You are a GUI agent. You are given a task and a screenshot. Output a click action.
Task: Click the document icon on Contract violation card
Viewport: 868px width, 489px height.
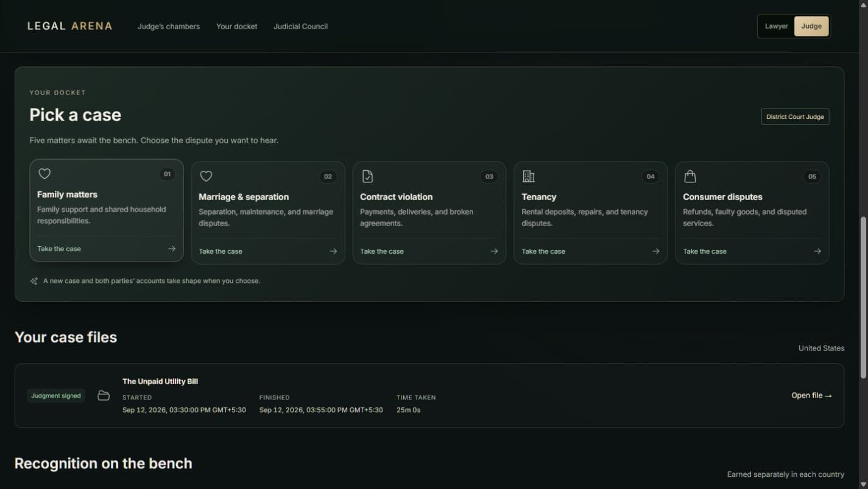click(367, 176)
